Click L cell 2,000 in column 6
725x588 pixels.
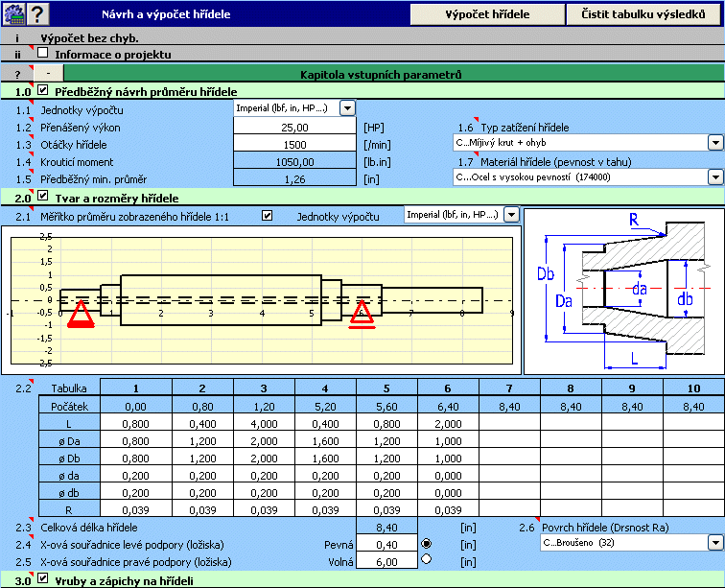point(448,423)
